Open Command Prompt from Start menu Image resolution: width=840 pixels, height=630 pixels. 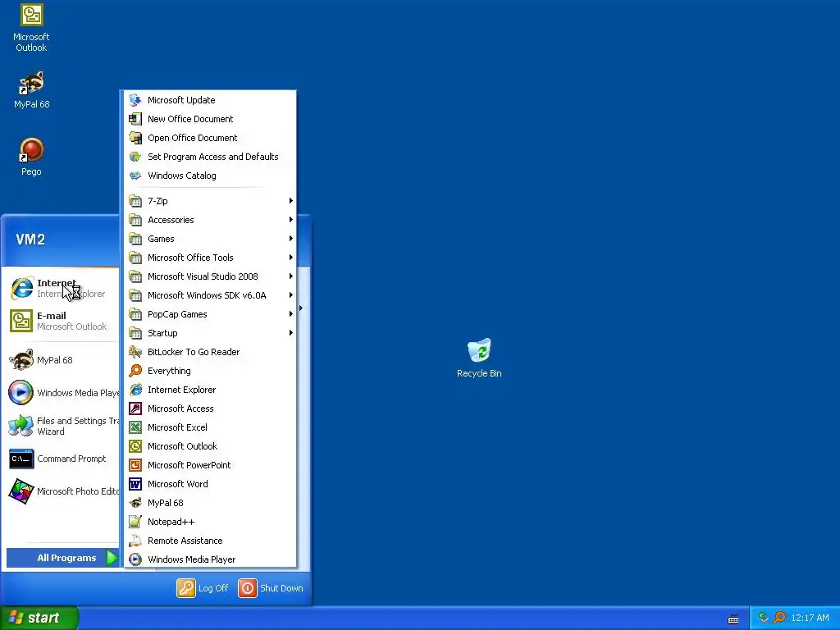pos(62,459)
